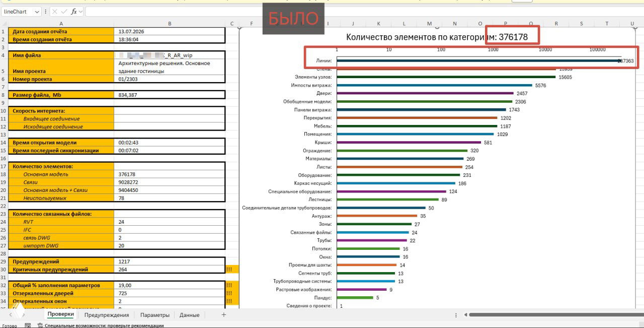This screenshot has height=328, width=644.
Task: Open the Данные sheet tab
Action: click(x=190, y=315)
